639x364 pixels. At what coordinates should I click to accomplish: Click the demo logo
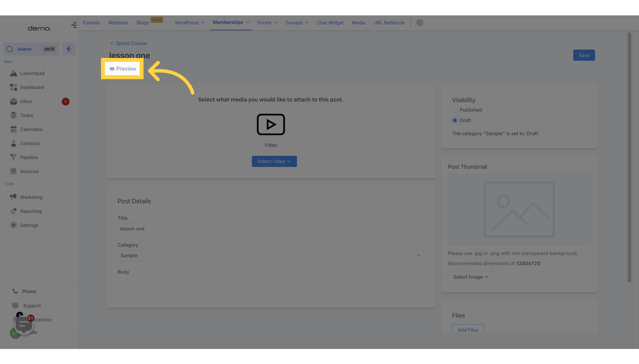pos(39,28)
